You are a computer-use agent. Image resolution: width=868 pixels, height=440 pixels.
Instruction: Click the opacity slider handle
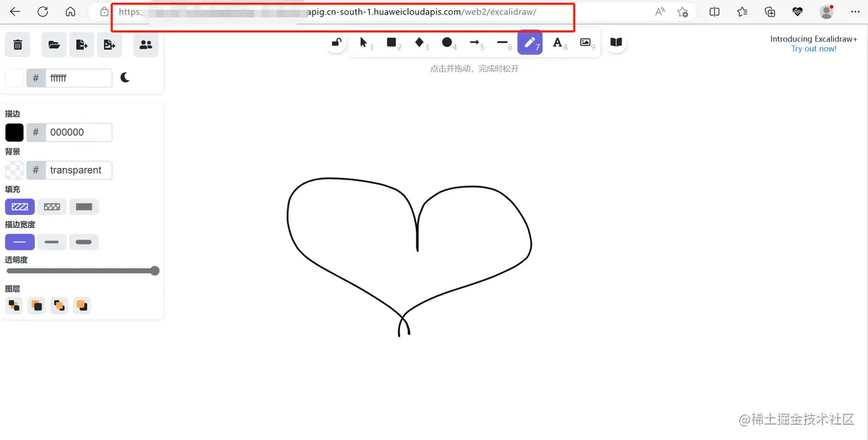[x=155, y=271]
